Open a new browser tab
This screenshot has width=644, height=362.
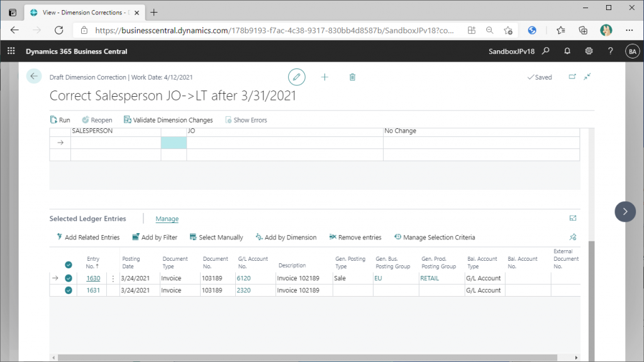tap(154, 13)
